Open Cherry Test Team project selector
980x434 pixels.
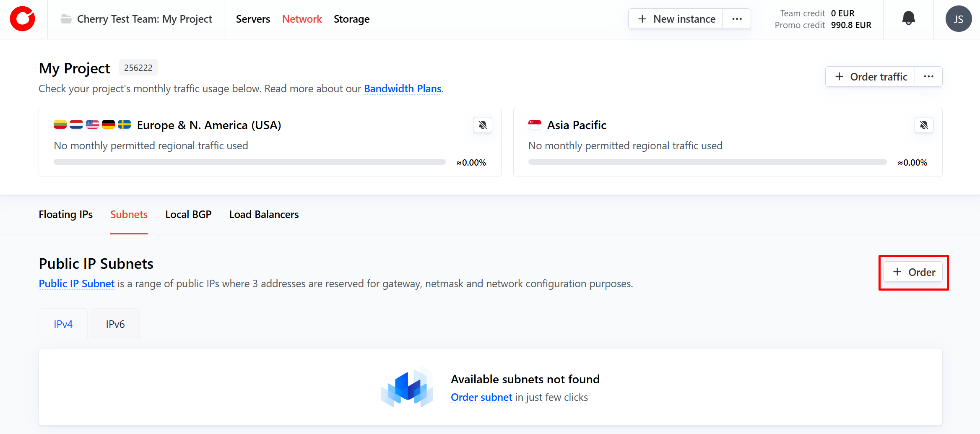pyautogui.click(x=144, y=19)
